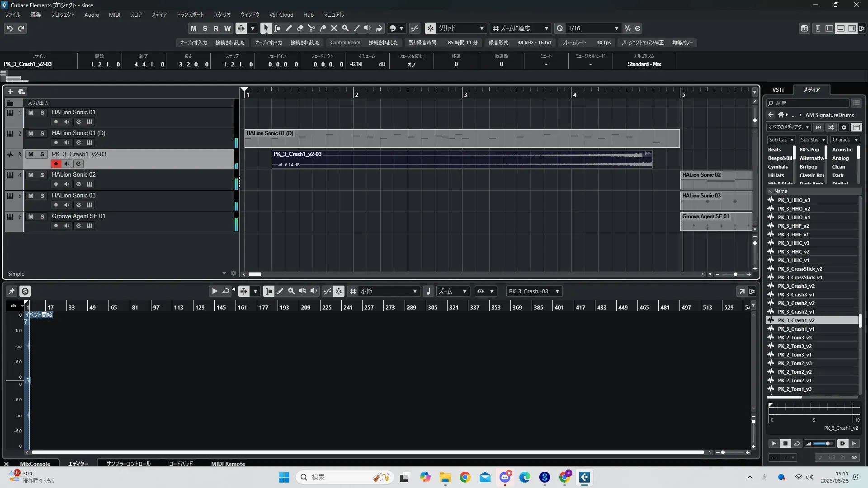
Task: Select the Scissors split tool
Action: (x=311, y=28)
